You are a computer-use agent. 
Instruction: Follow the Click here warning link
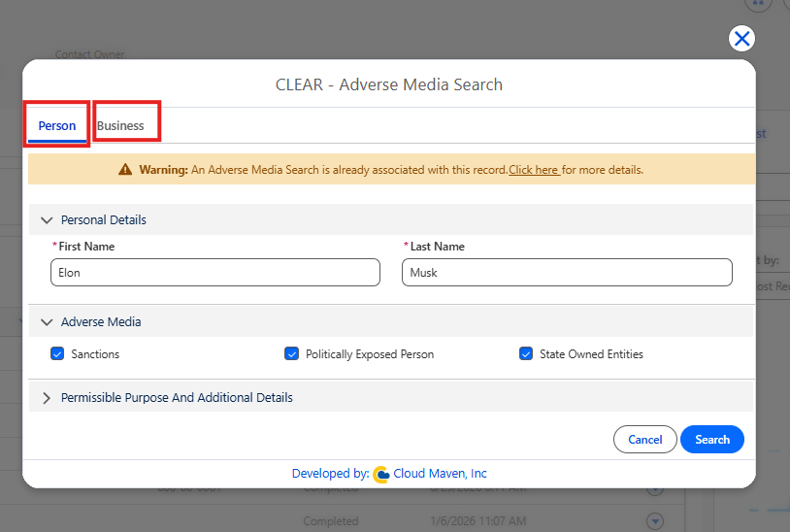coord(534,170)
